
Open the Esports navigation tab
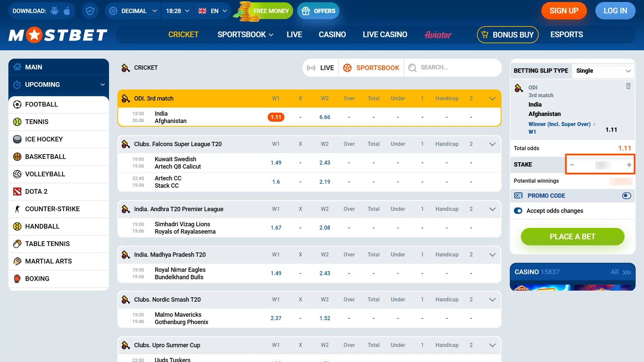pos(567,35)
